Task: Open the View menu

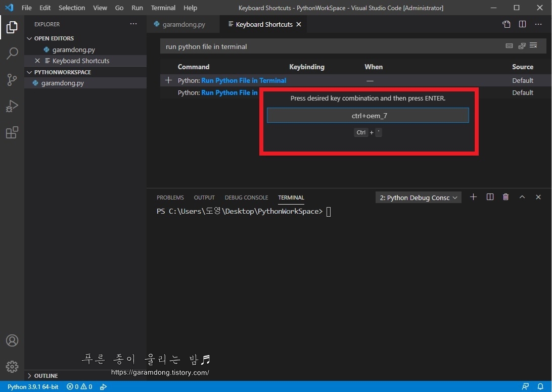Action: (100, 8)
